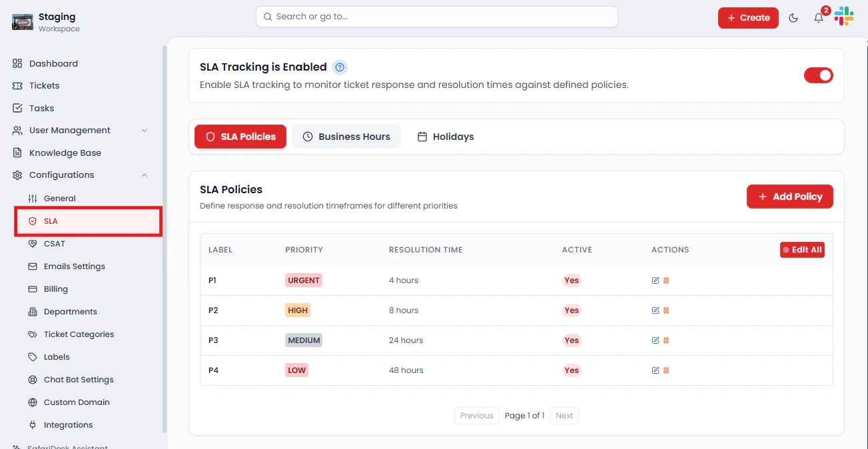Click the orange action icon for P2
Screen dimensions: 868x449
[x=666, y=310]
